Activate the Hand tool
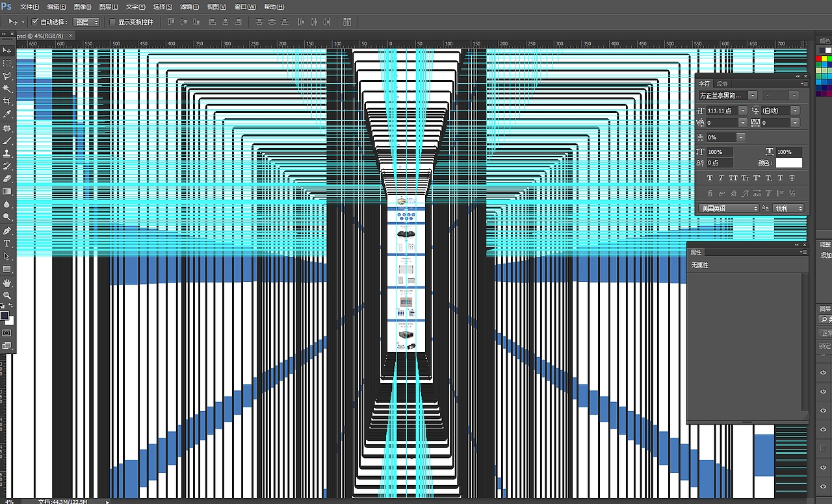This screenshot has width=832, height=504. (x=7, y=283)
